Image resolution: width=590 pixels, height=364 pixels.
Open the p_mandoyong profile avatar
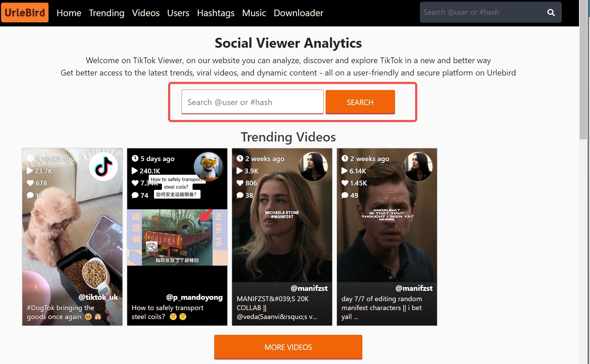208,167
